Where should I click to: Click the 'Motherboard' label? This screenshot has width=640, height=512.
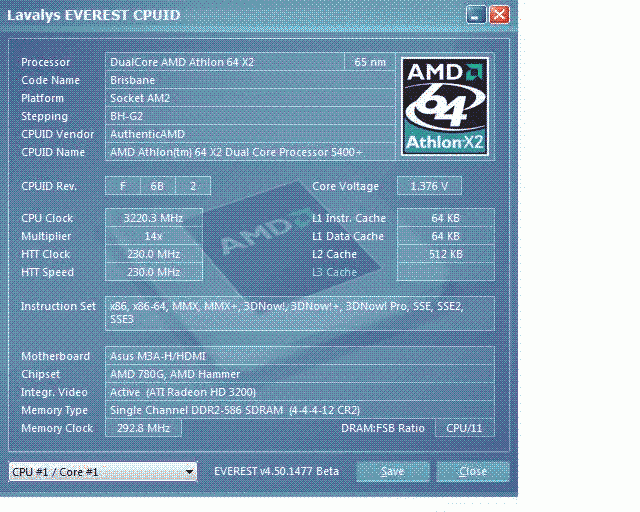56,356
